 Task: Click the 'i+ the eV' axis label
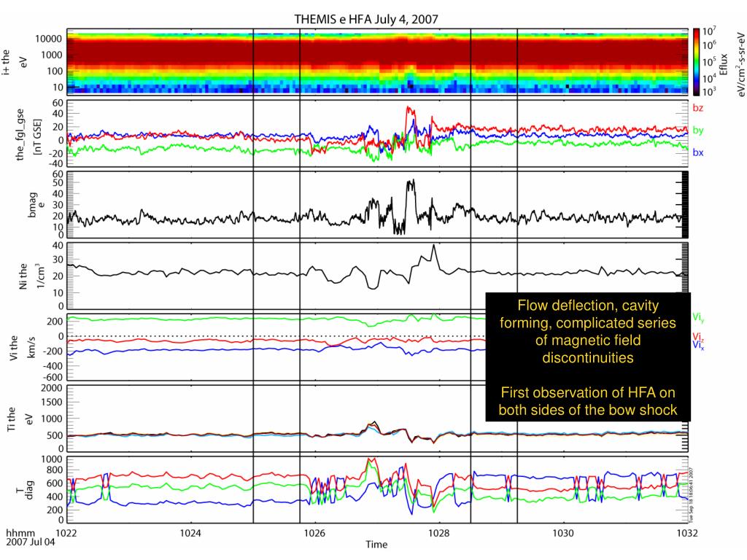(x=15, y=62)
